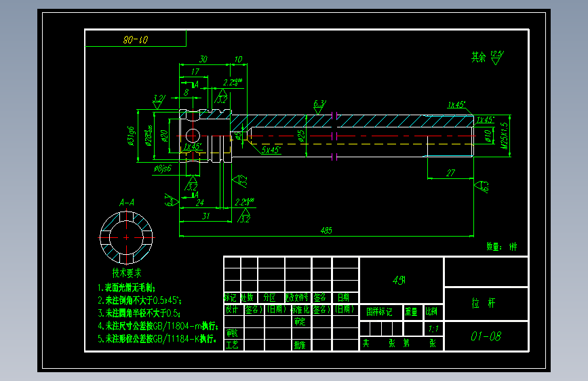Click note '2.未注倒角不大于0.5x45°'
The image size is (588, 381).
click(140, 300)
